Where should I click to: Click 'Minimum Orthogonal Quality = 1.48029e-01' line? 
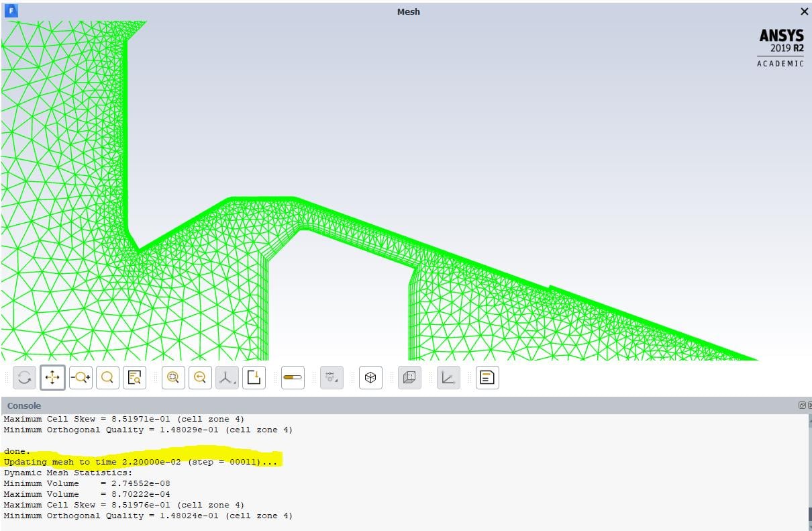click(x=148, y=430)
